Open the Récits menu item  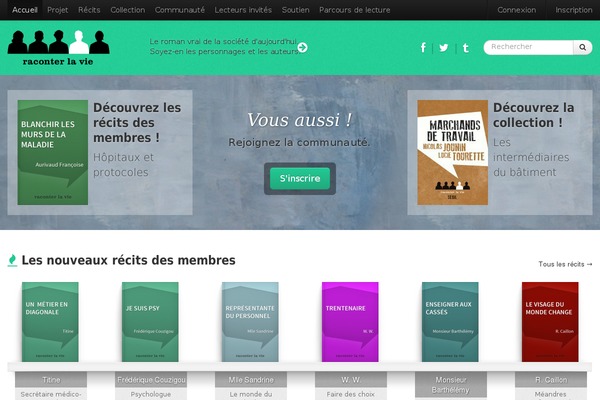coord(89,10)
